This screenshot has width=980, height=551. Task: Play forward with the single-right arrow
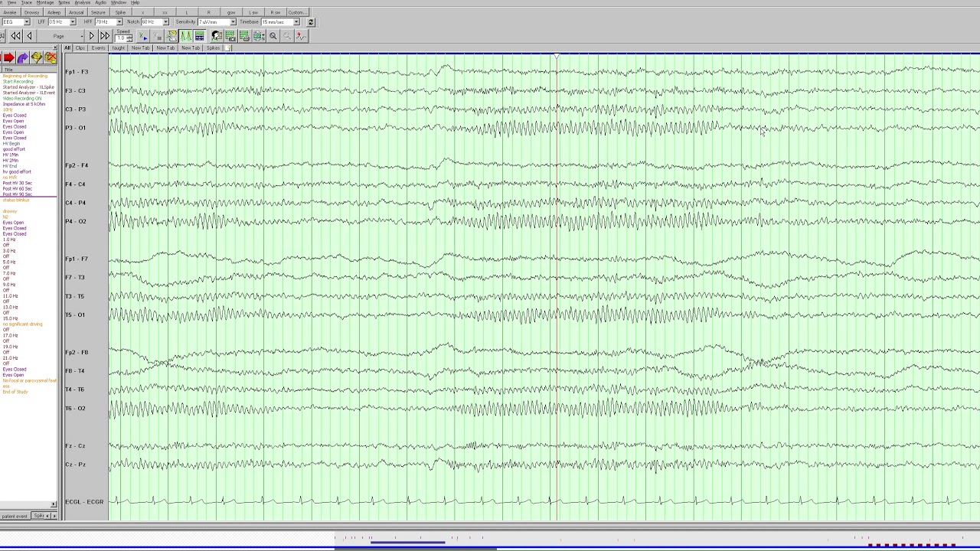tap(91, 36)
